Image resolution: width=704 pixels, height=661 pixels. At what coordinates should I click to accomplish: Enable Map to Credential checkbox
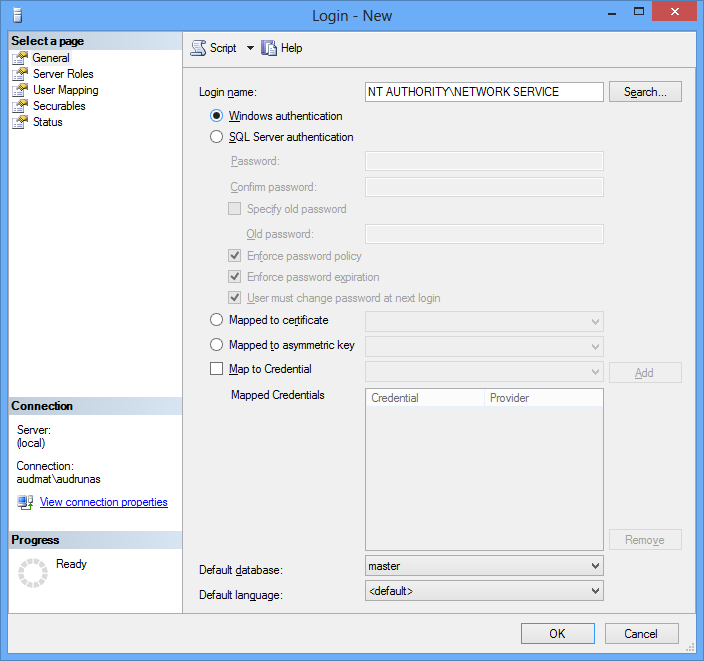click(216, 369)
